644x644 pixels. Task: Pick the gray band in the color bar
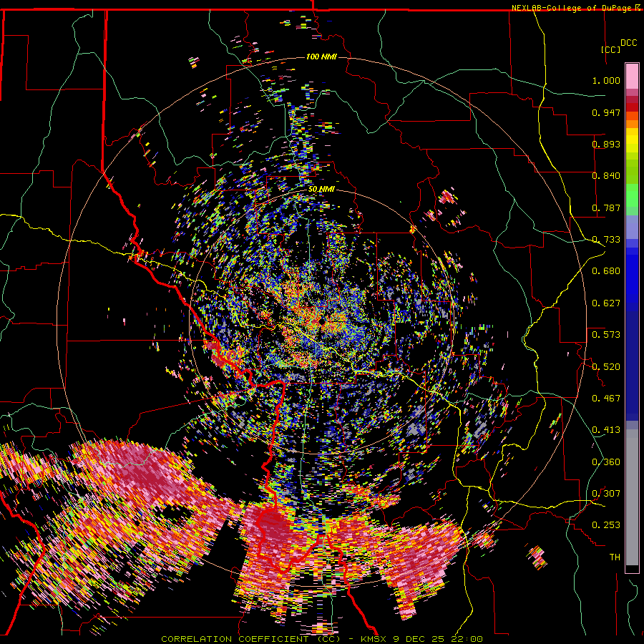[632, 497]
